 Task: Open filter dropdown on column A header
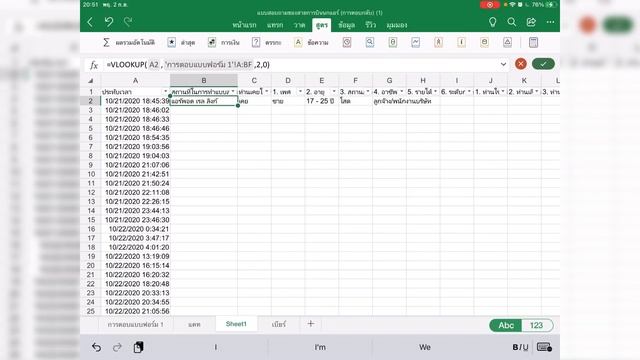(166, 92)
